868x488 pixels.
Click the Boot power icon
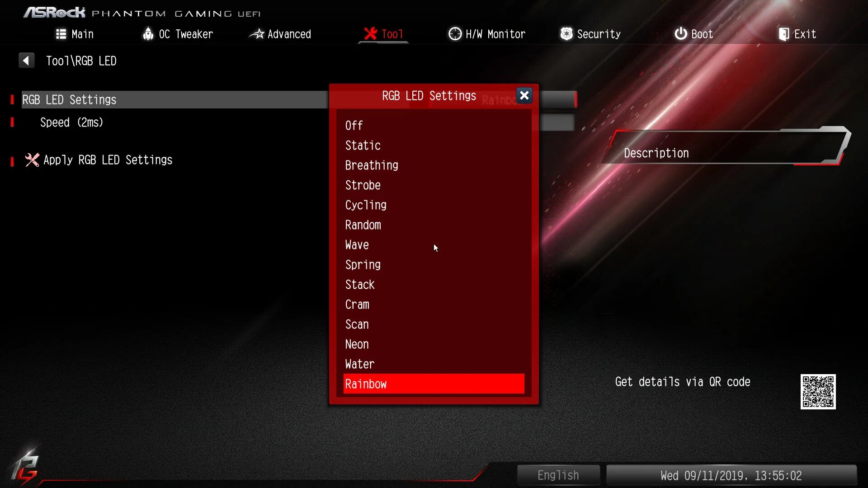tap(680, 34)
